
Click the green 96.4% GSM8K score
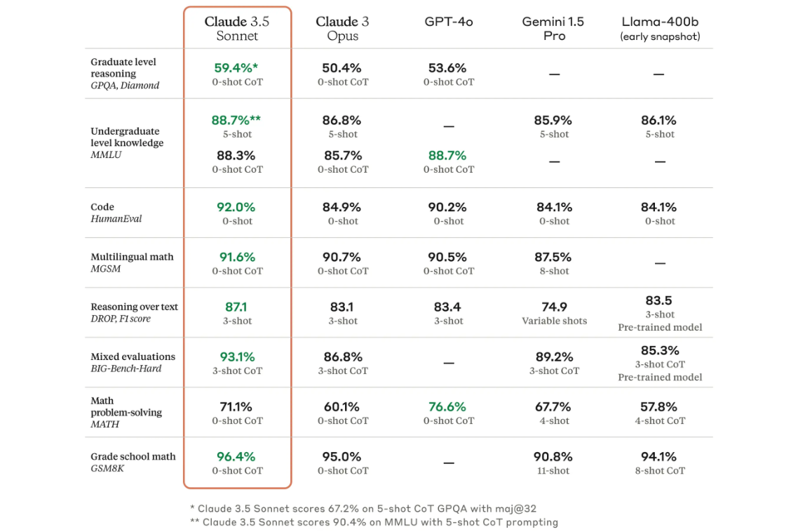pyautogui.click(x=237, y=456)
